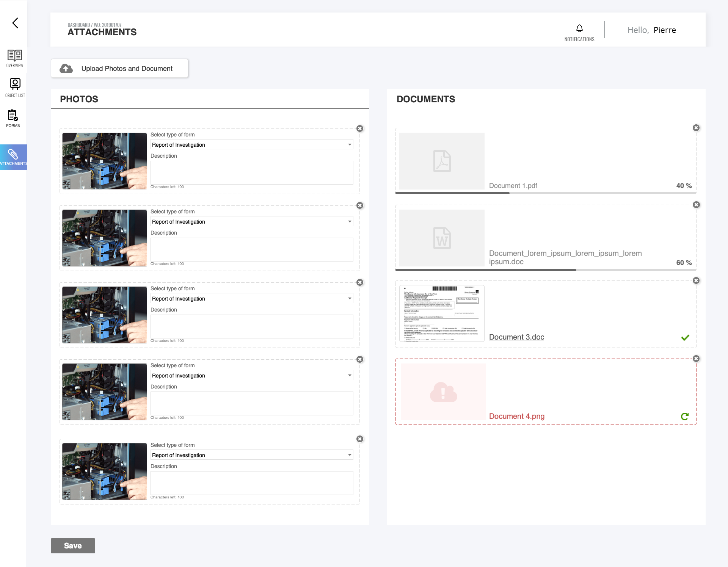Open the Overview sidebar section
The image size is (728, 567).
pyautogui.click(x=15, y=58)
